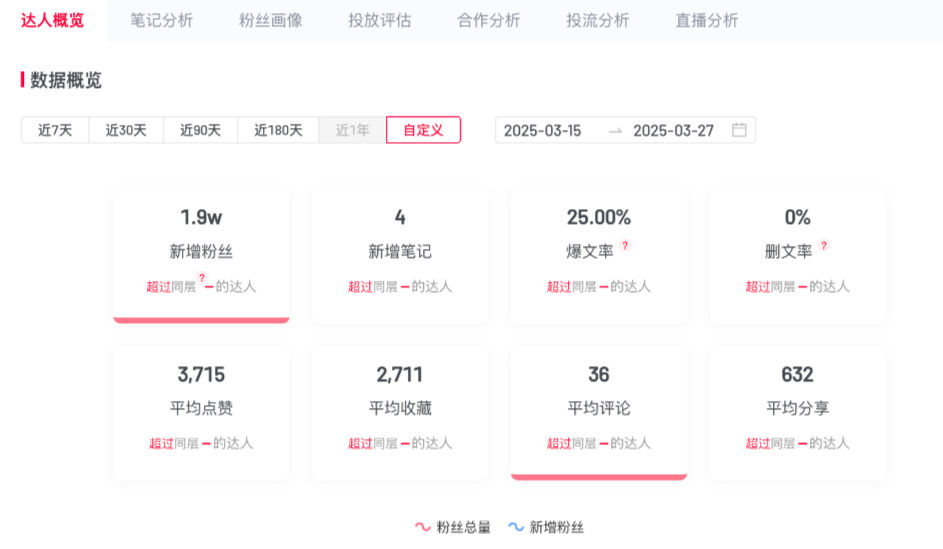The height and width of the screenshot is (549, 943).
Task: Select the 近90天 time range
Action: tap(200, 130)
